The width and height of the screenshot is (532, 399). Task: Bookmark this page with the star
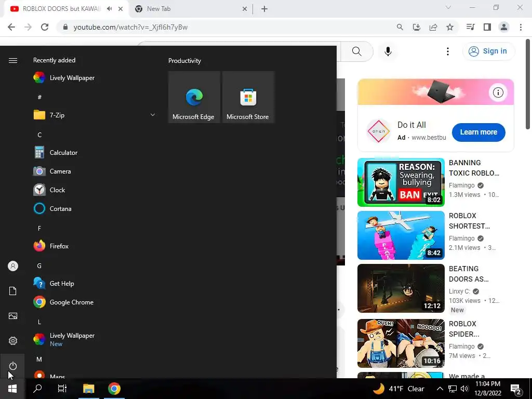pyautogui.click(x=450, y=27)
